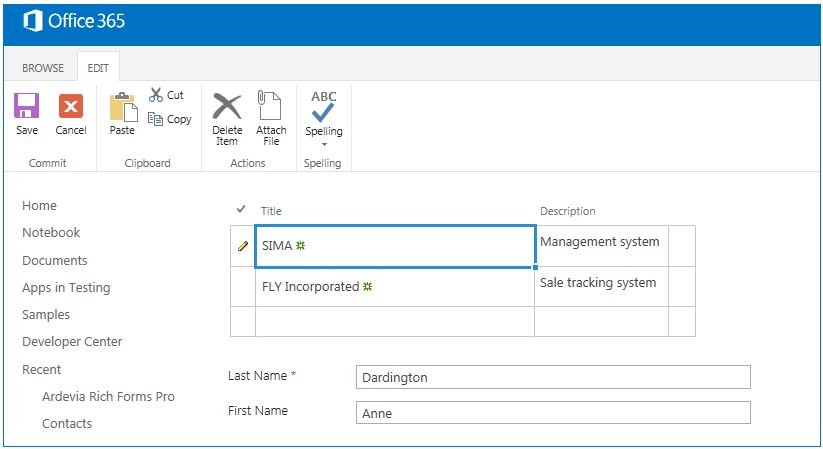Cancel editing with the Cancel icon

click(x=71, y=106)
